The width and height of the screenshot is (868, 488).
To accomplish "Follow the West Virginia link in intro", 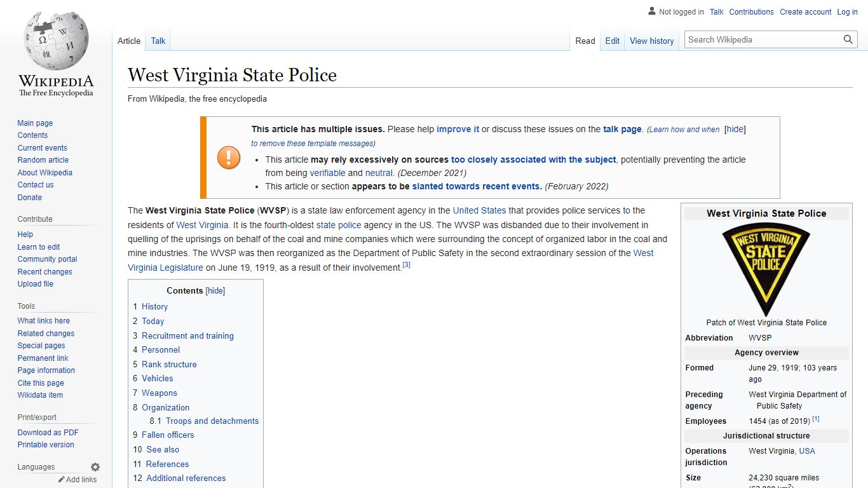I will [202, 225].
